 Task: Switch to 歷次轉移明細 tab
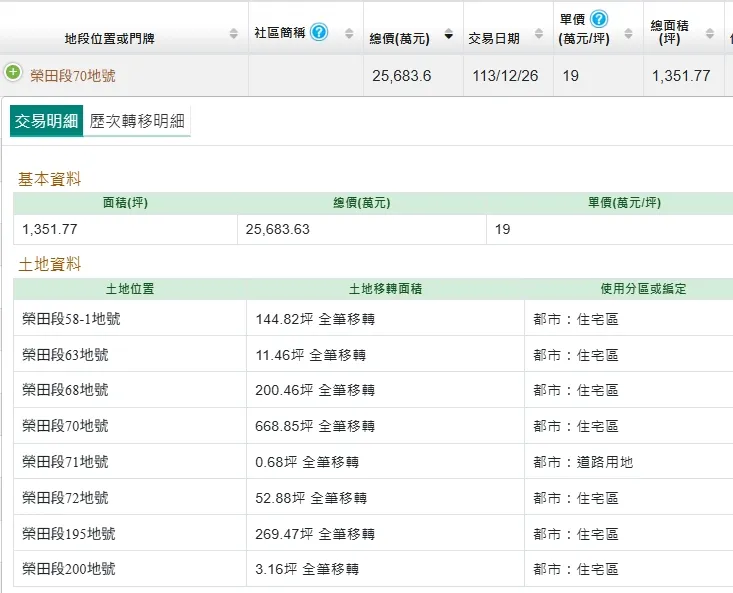click(137, 122)
